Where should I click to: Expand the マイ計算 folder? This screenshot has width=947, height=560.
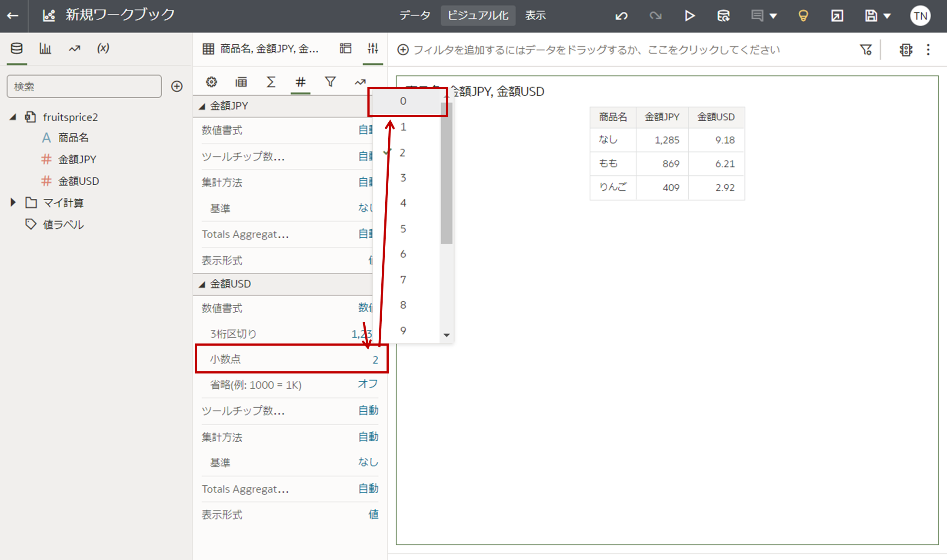point(13,202)
